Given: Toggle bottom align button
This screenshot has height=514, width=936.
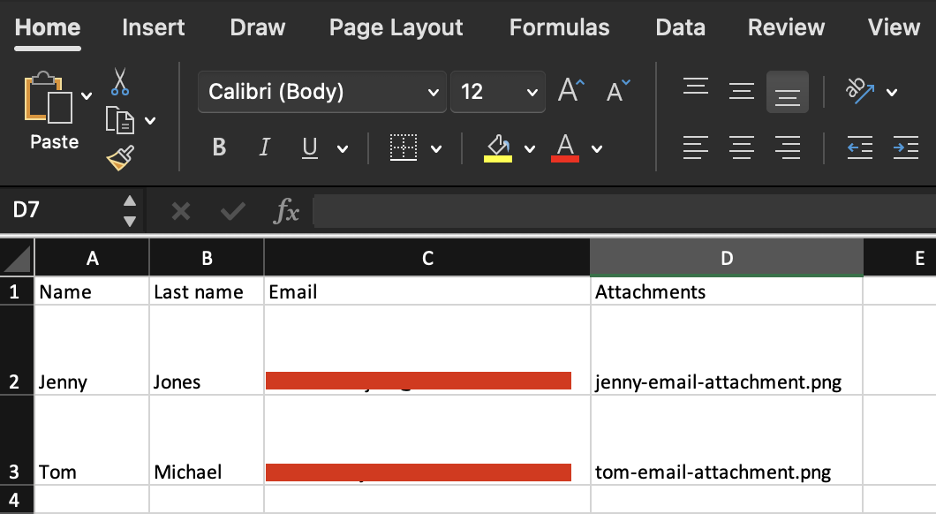Looking at the screenshot, I should click(x=787, y=92).
